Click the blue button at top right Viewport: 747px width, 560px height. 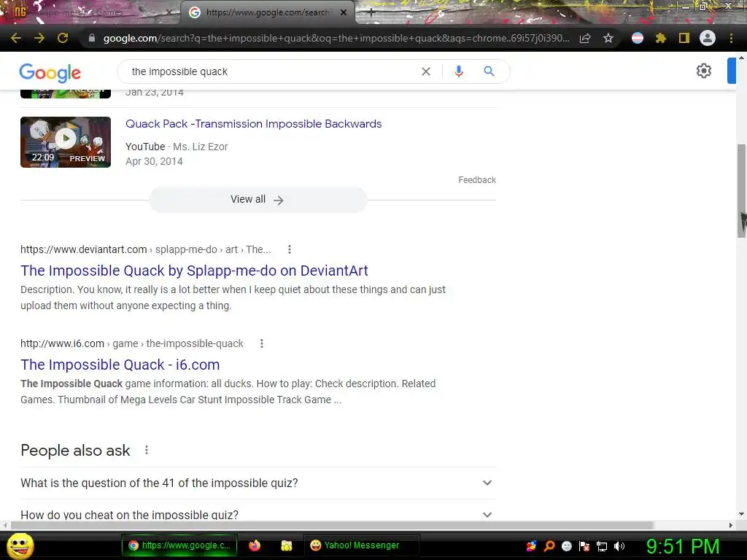[731, 71]
